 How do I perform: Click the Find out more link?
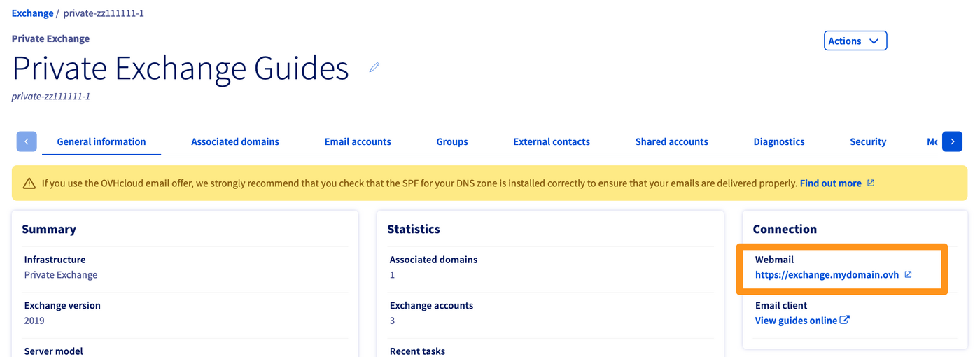[830, 183]
